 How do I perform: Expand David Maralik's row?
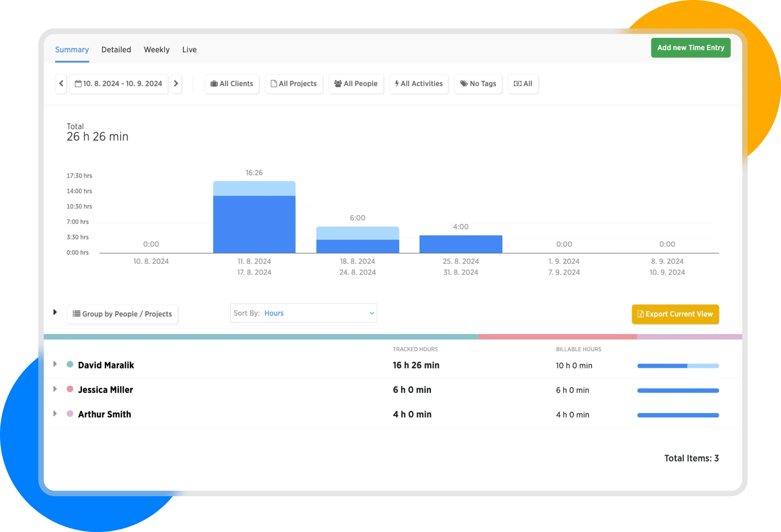[55, 364]
